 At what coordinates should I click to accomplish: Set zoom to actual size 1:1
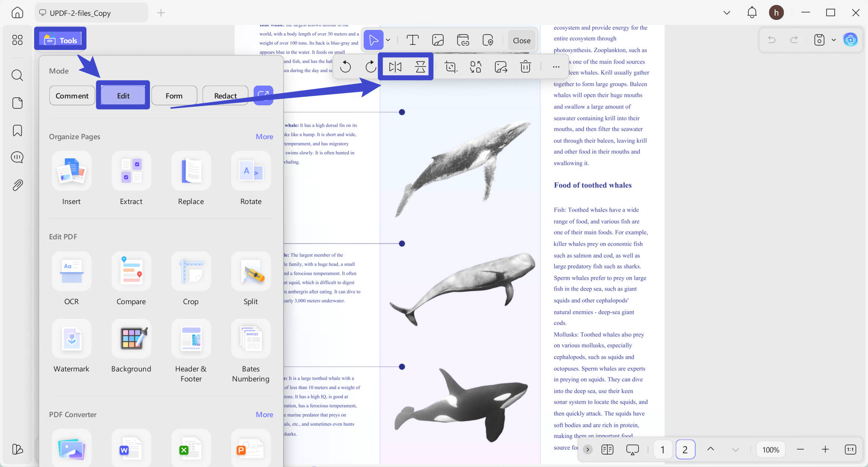click(x=850, y=449)
